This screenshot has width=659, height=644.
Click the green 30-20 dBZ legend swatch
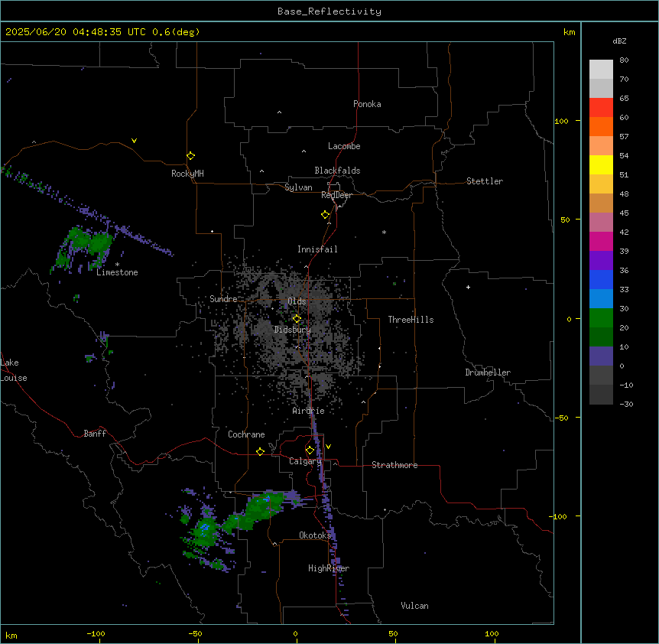point(601,318)
